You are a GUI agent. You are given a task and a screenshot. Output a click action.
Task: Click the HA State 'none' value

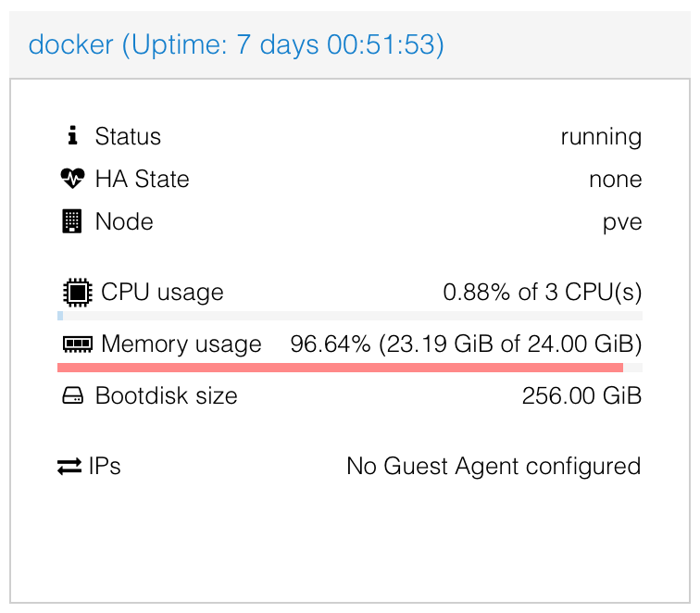coord(615,180)
